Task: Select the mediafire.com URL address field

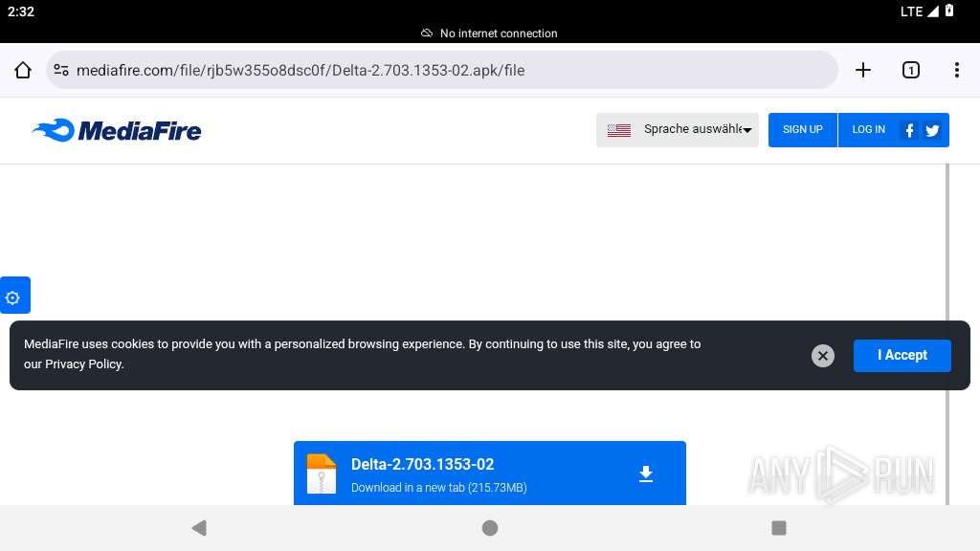Action: (442, 70)
